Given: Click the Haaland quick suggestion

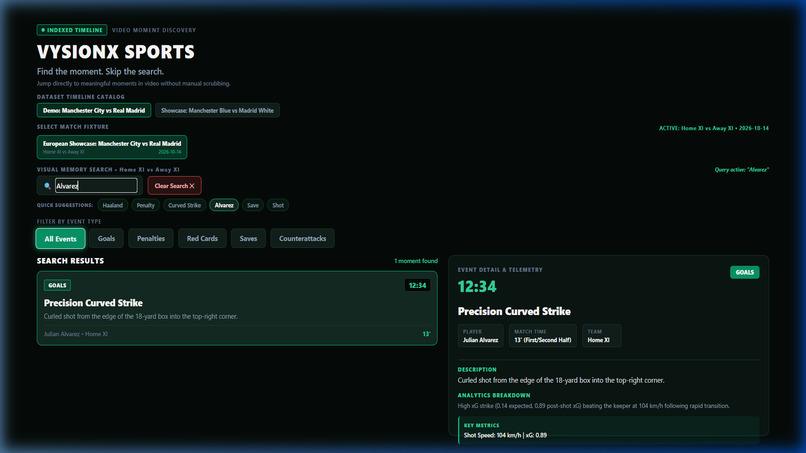Looking at the screenshot, I should coord(113,205).
